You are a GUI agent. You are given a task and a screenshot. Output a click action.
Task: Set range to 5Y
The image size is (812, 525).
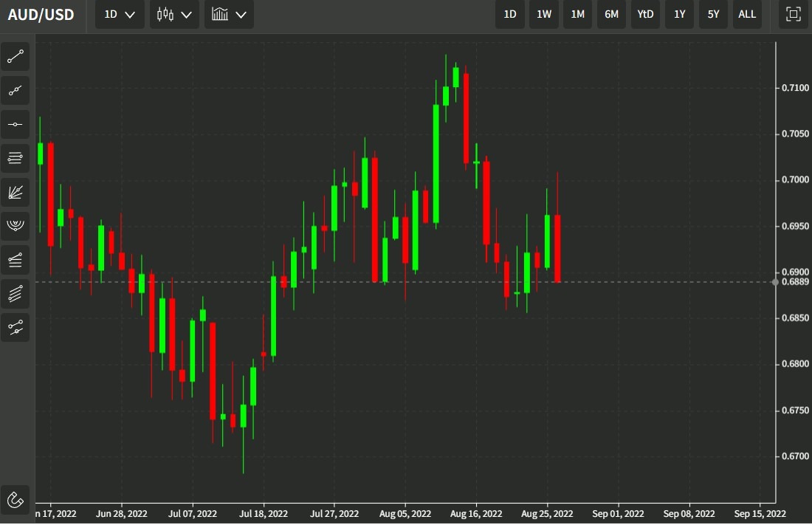click(713, 15)
